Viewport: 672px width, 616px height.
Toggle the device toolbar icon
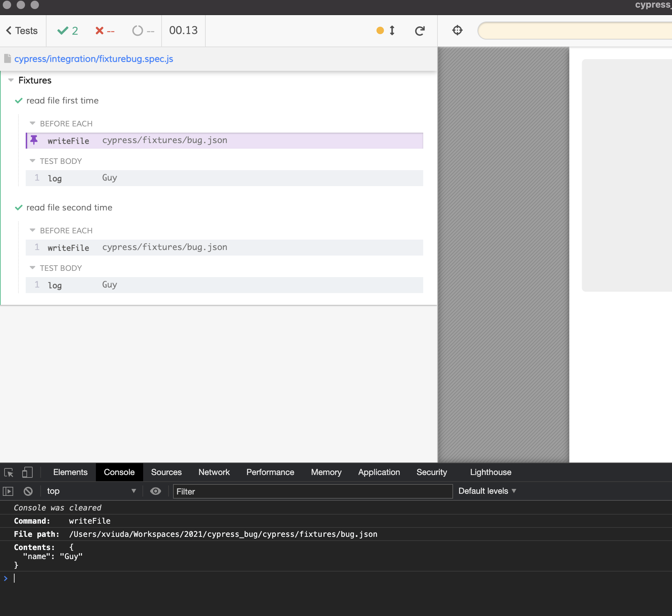click(x=27, y=472)
